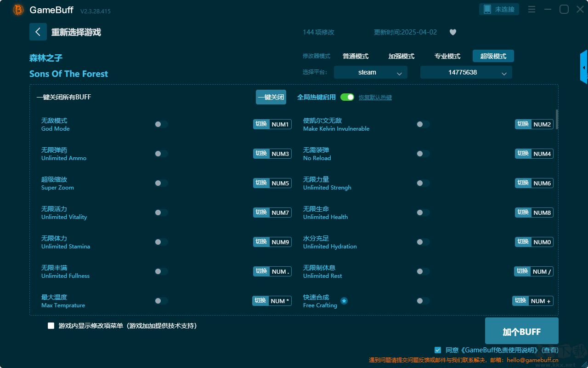Open the 14775638 version dropdown

click(x=466, y=72)
